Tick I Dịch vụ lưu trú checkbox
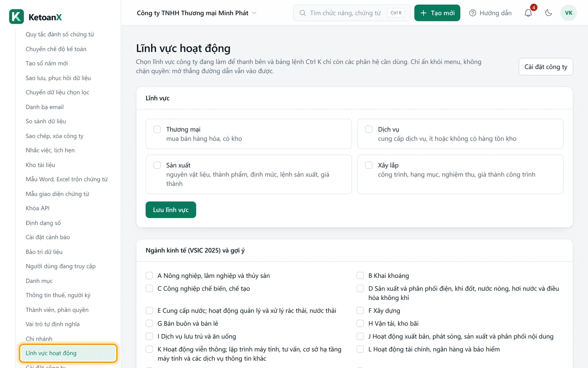588x368 pixels. (x=149, y=336)
